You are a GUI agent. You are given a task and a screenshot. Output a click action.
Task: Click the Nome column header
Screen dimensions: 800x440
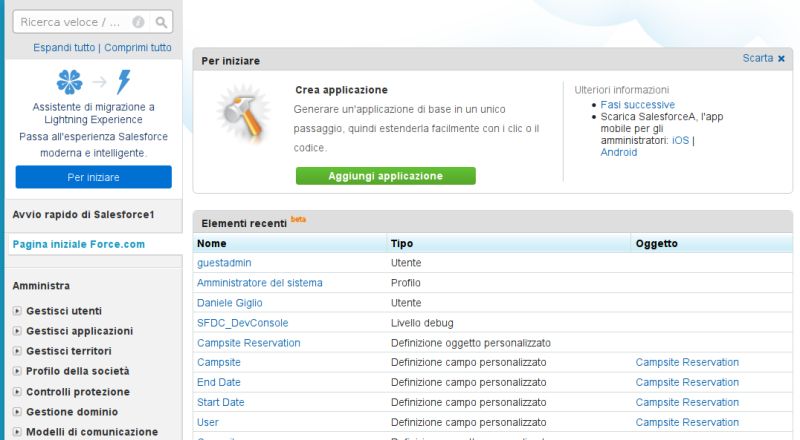point(212,243)
